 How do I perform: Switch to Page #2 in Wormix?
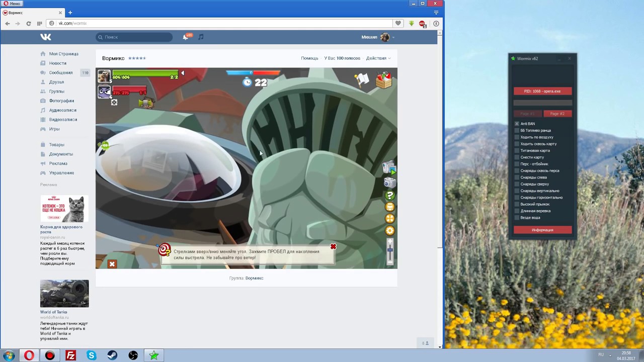[557, 114]
